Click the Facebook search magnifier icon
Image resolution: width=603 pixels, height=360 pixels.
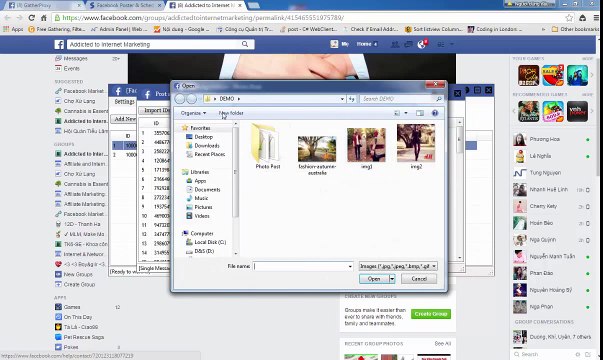tap(245, 44)
